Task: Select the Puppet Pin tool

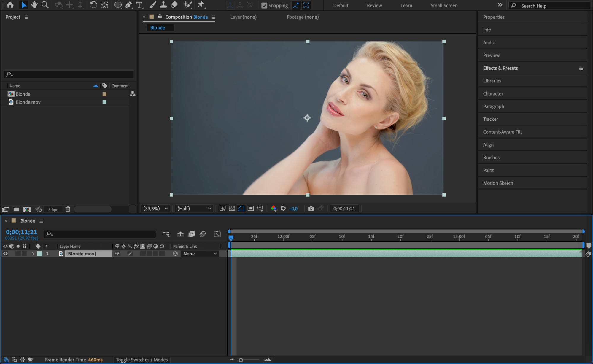Action: pos(201,5)
